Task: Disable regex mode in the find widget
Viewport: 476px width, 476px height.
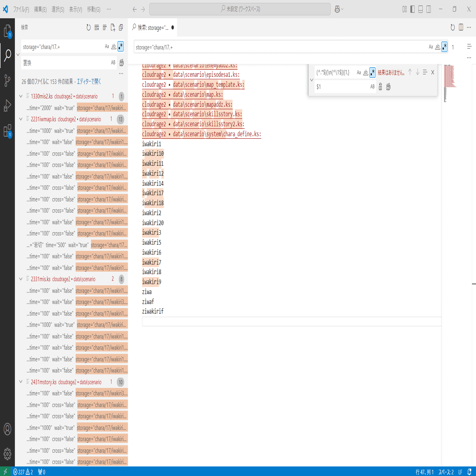Action: 372,72
